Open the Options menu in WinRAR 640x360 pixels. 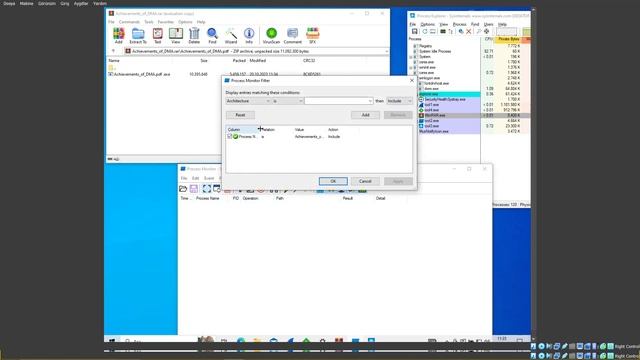[185, 22]
